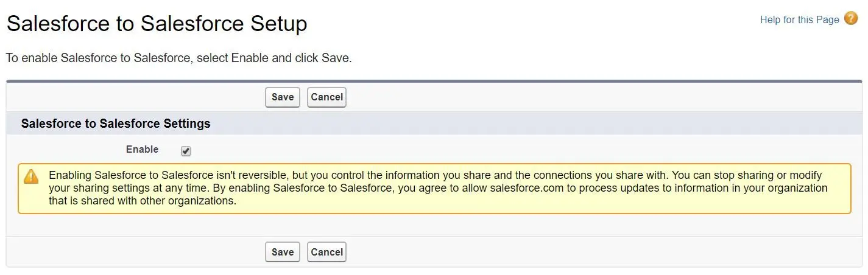Uncheck the Enable checkbox
The image size is (868, 275).
tap(186, 151)
